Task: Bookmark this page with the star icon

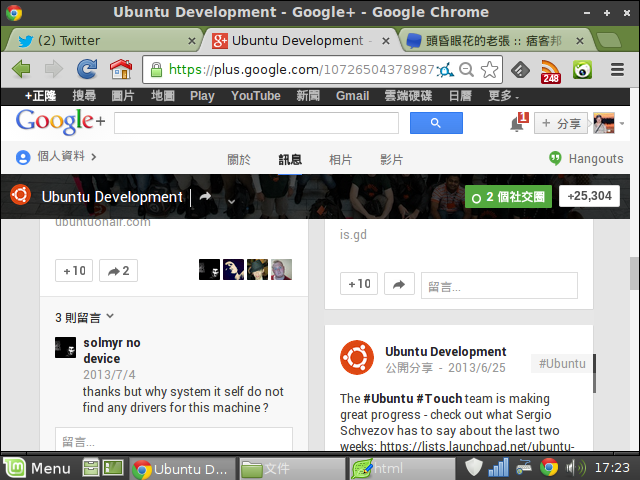Action: (489, 70)
